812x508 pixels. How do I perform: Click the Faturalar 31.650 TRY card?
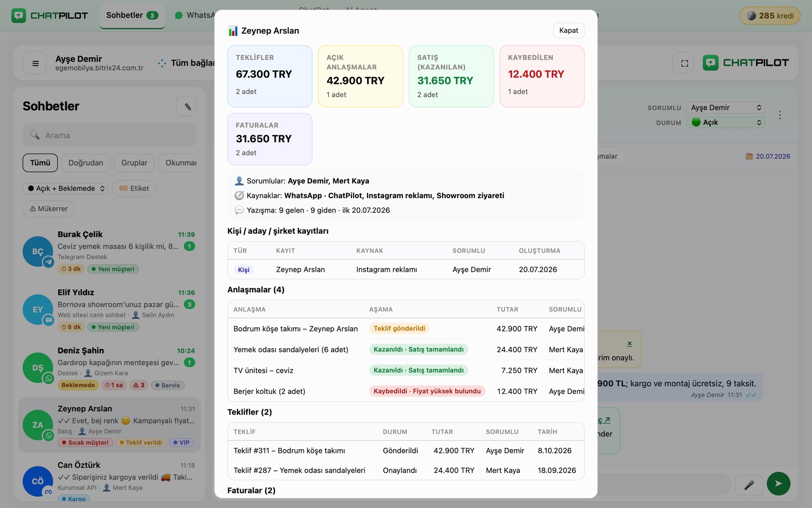click(x=270, y=139)
